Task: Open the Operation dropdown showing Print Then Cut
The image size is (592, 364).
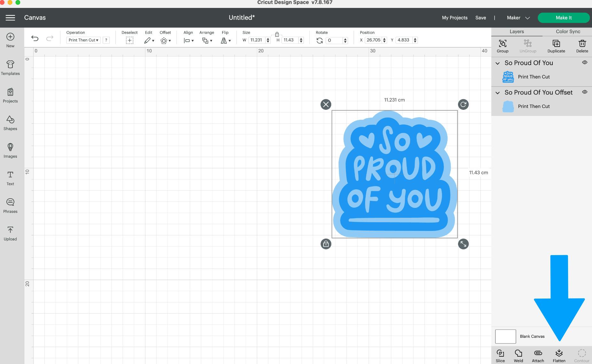Action: [83, 40]
